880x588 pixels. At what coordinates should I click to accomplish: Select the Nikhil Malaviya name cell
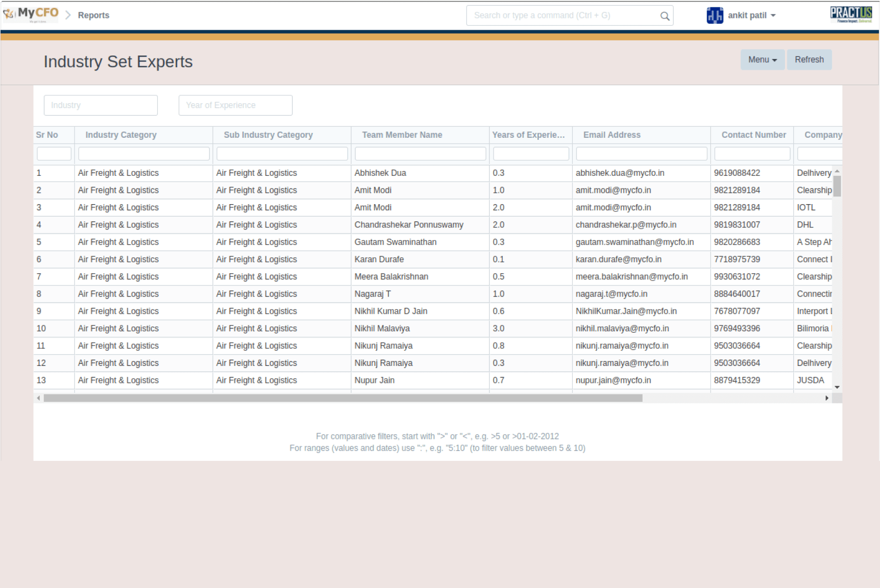point(382,328)
